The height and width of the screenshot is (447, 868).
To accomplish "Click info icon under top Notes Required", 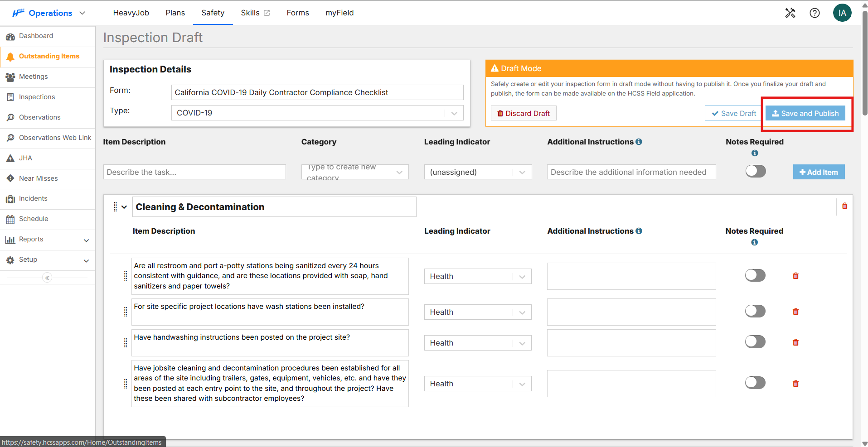I will (755, 153).
